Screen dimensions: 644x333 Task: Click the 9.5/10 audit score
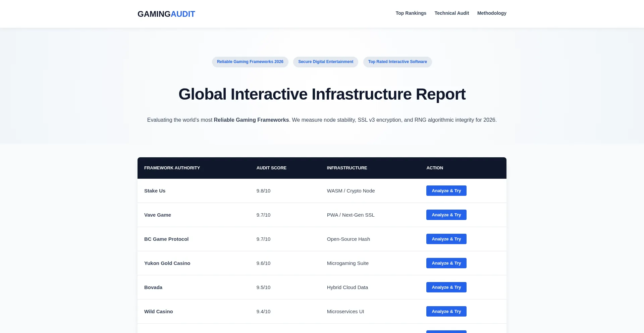pyautogui.click(x=263, y=287)
